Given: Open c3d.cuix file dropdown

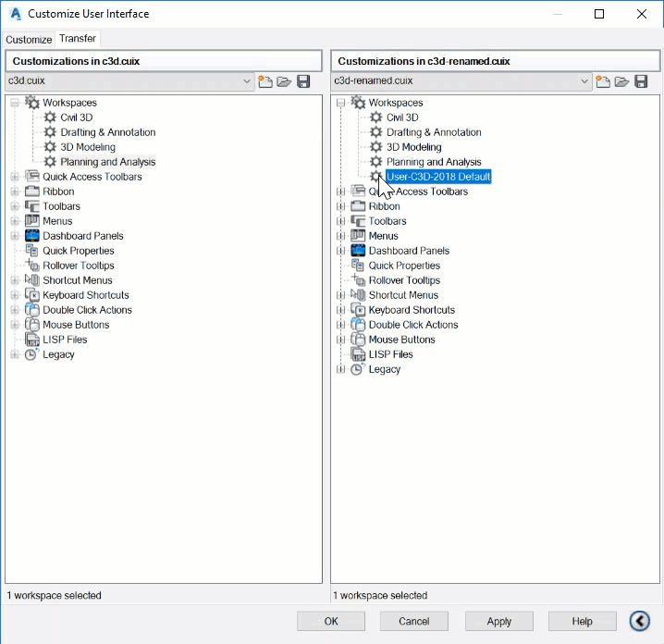Looking at the screenshot, I should (x=247, y=80).
